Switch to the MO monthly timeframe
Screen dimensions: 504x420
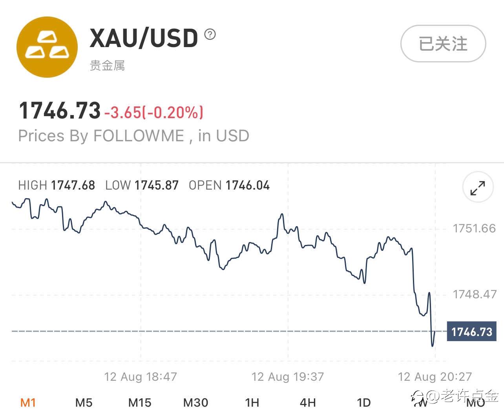point(475,403)
